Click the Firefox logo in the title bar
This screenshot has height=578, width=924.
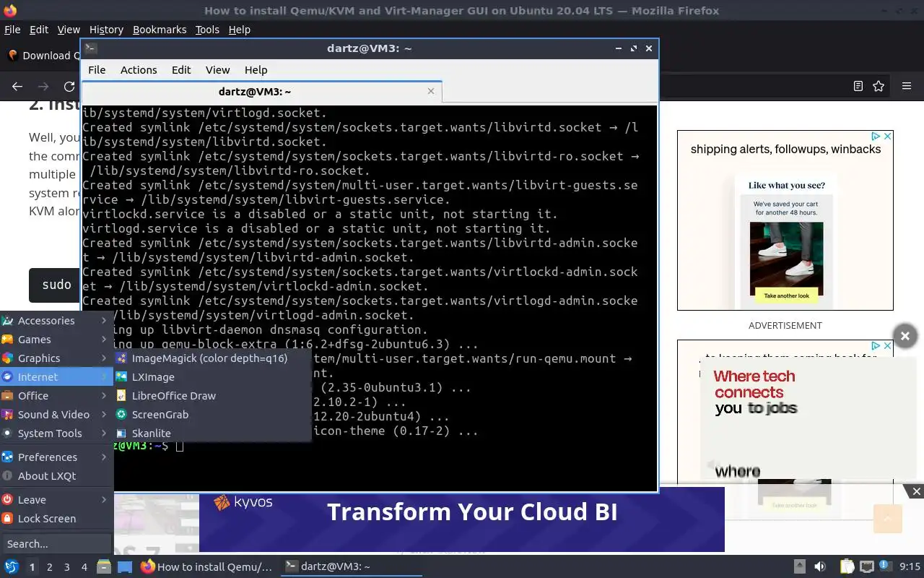(10, 10)
